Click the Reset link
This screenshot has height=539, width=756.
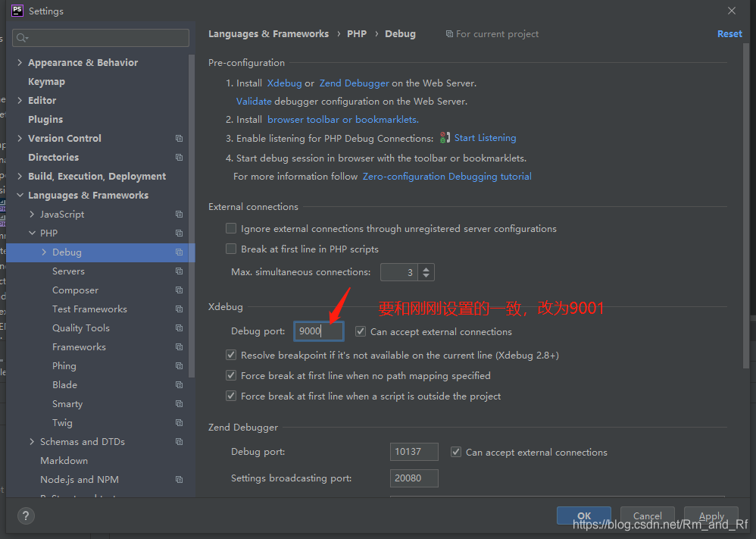(729, 34)
